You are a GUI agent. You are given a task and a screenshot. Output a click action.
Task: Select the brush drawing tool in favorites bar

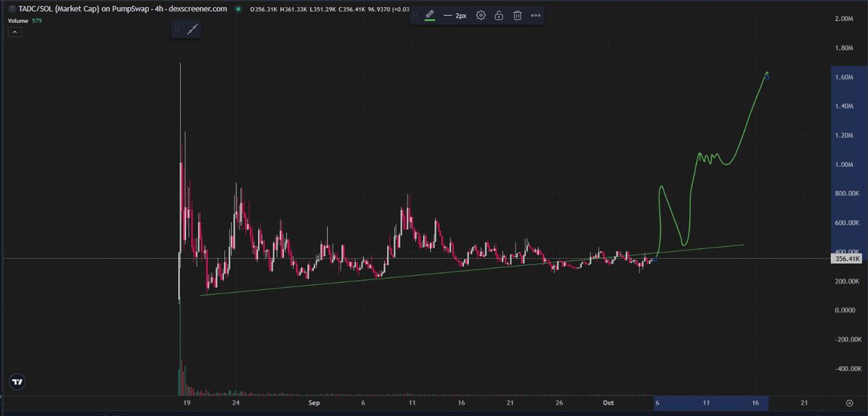click(192, 30)
